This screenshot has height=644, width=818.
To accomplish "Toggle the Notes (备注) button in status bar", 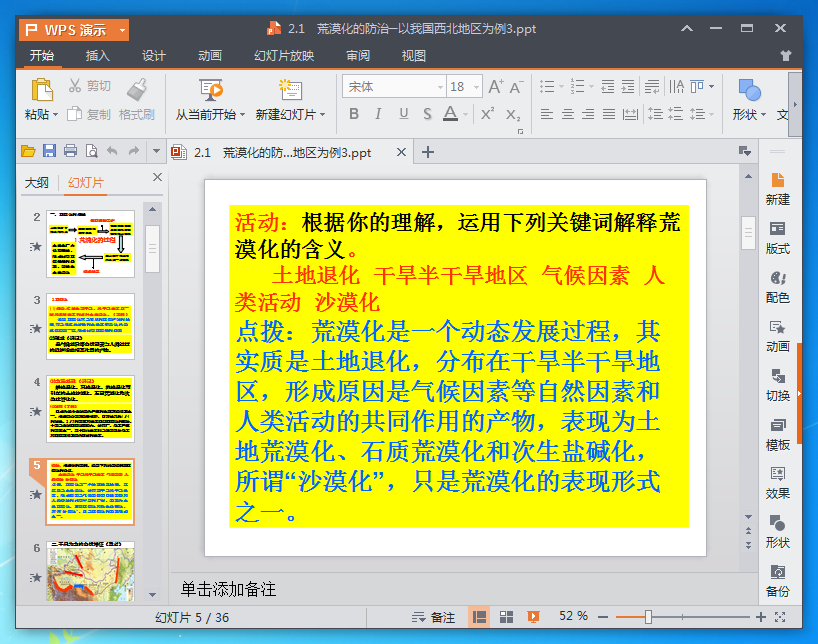I will click(434, 617).
